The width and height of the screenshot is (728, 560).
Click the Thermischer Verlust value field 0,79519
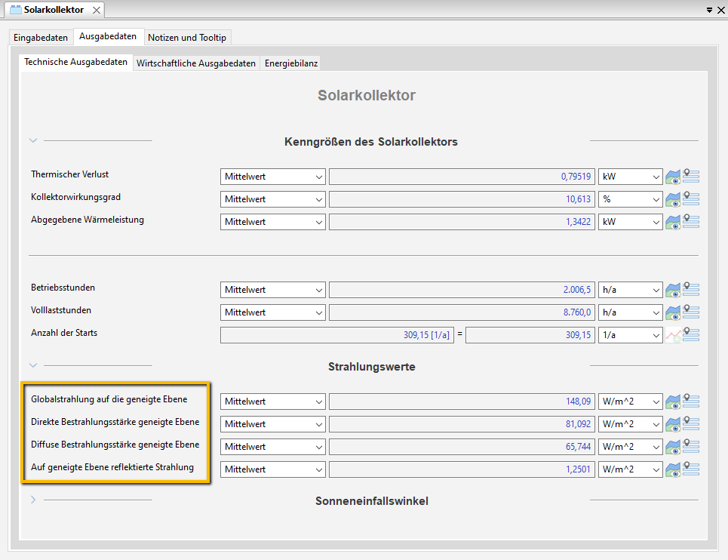click(462, 177)
